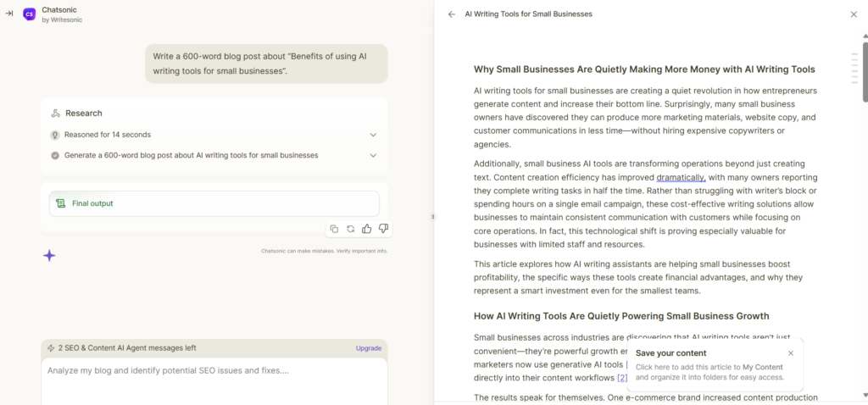Image resolution: width=868 pixels, height=405 pixels.
Task: Click the user prompt message bubble
Action: click(x=266, y=64)
